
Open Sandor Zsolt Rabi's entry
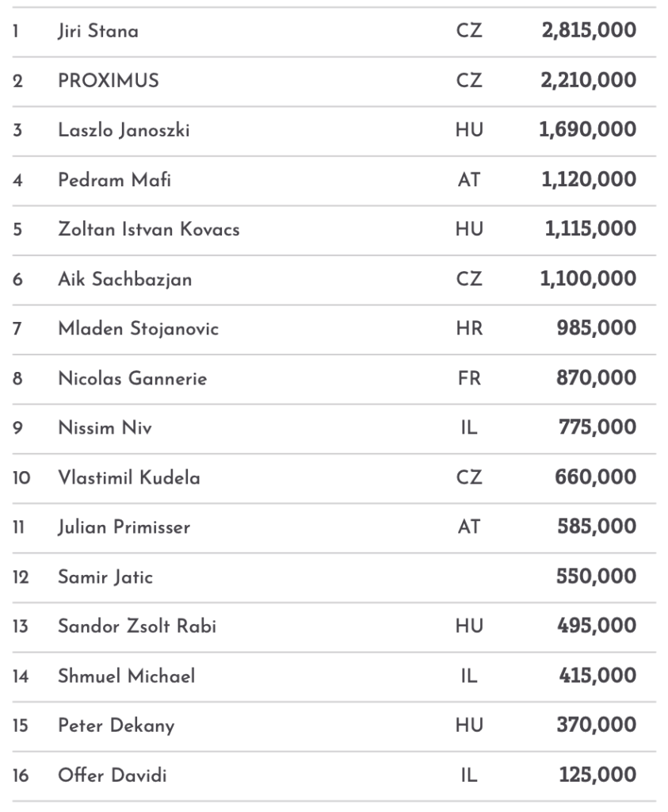[137, 626]
